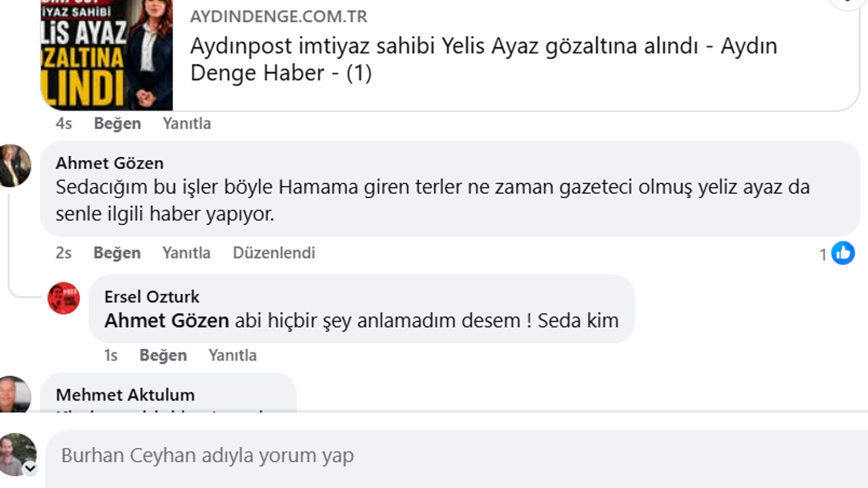The image size is (868, 488).
Task: Reply to Ahmet Gözen's comment via Yanıtla
Action: 186,253
